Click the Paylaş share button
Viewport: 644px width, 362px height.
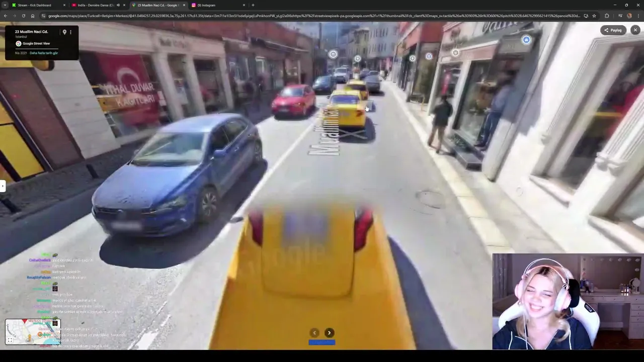[613, 30]
